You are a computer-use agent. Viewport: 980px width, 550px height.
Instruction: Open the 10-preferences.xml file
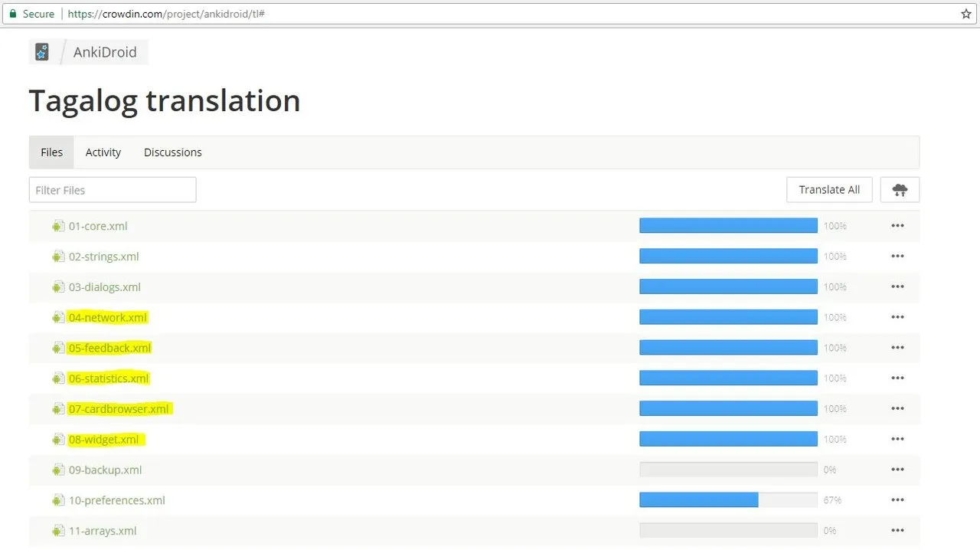[x=117, y=500]
